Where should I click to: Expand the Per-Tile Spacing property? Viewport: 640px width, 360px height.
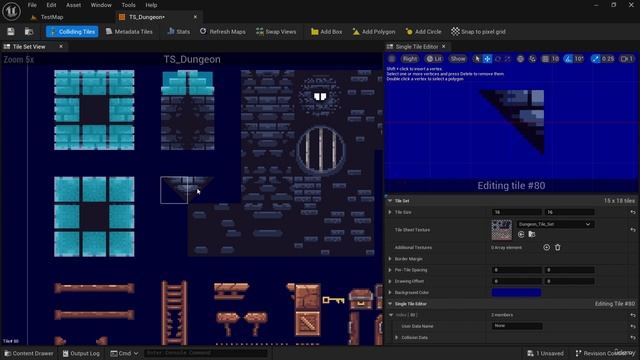point(390,270)
